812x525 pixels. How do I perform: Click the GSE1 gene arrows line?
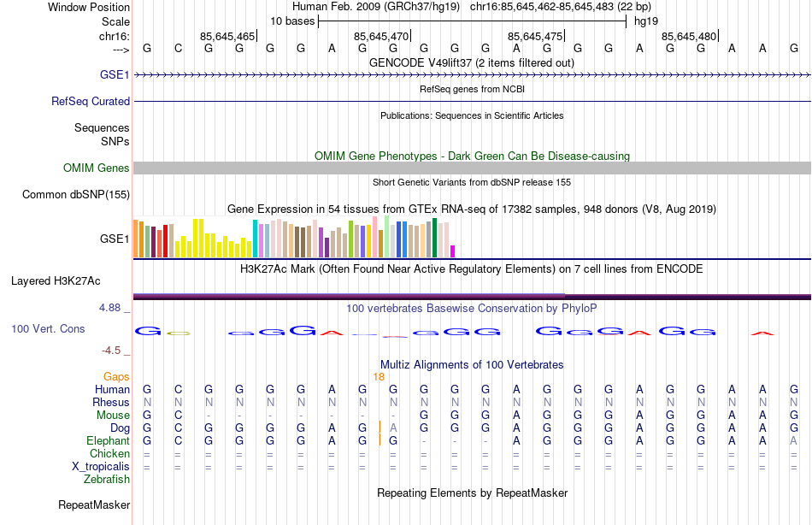tap(472, 75)
